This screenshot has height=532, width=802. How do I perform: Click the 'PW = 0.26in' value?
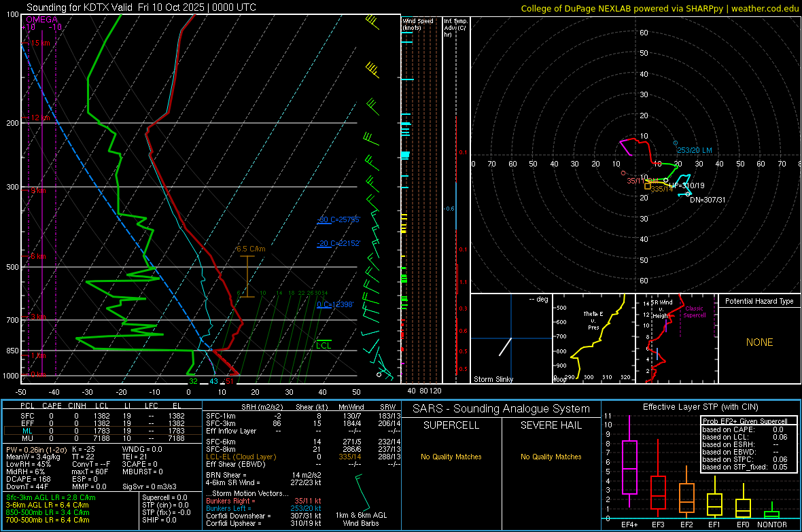(35, 449)
